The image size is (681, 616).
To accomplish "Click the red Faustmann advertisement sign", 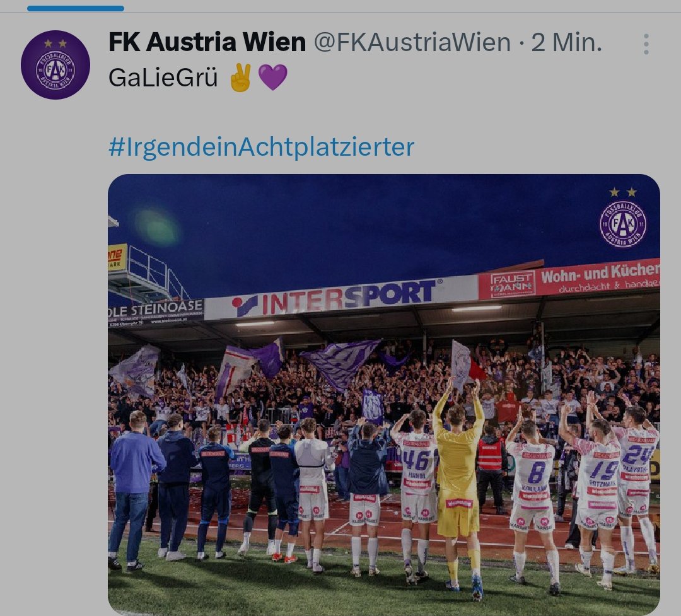I will (569, 281).
